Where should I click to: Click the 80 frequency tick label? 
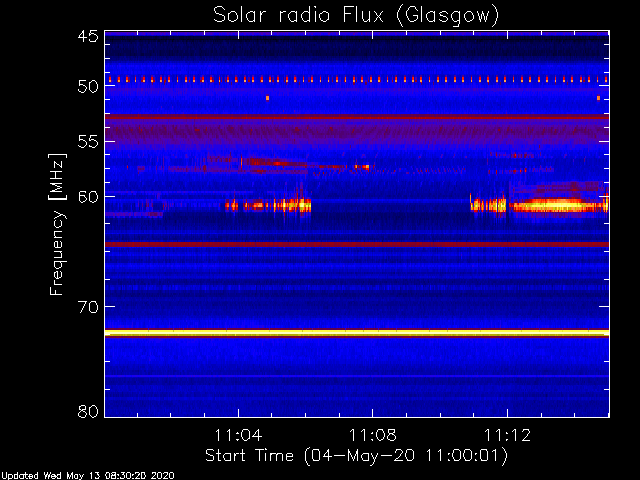pyautogui.click(x=88, y=411)
